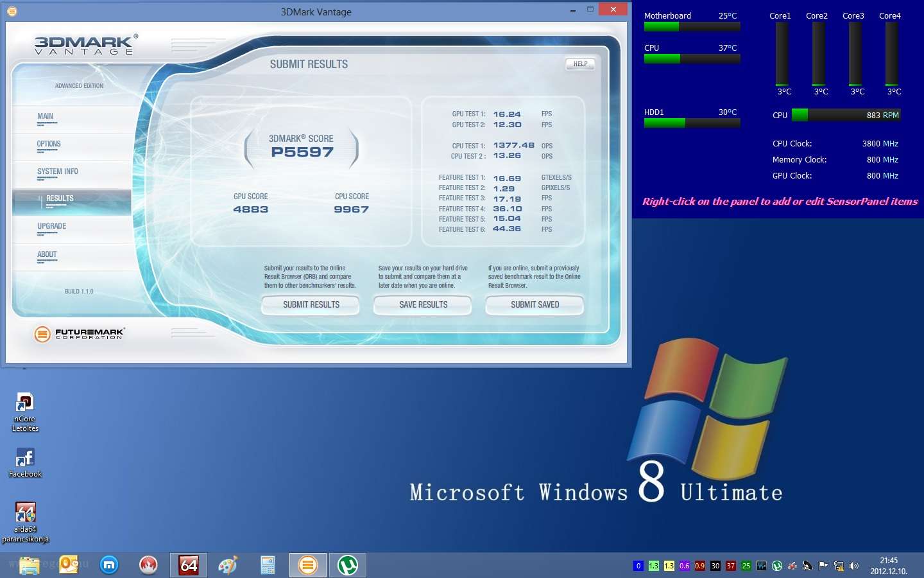Click the FEATURE TEST 6 value 44.36

pos(507,229)
